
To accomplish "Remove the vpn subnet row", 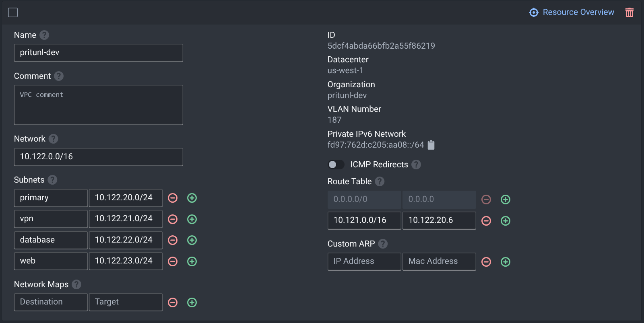I will pos(173,219).
